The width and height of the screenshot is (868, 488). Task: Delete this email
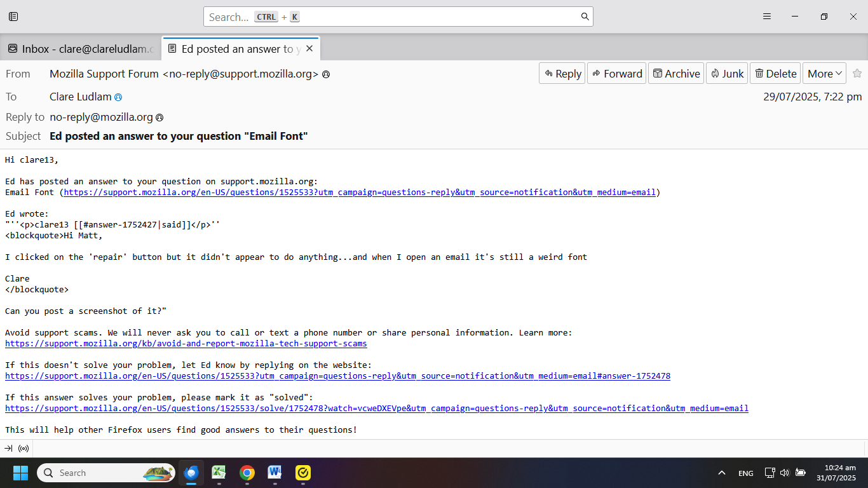click(775, 74)
